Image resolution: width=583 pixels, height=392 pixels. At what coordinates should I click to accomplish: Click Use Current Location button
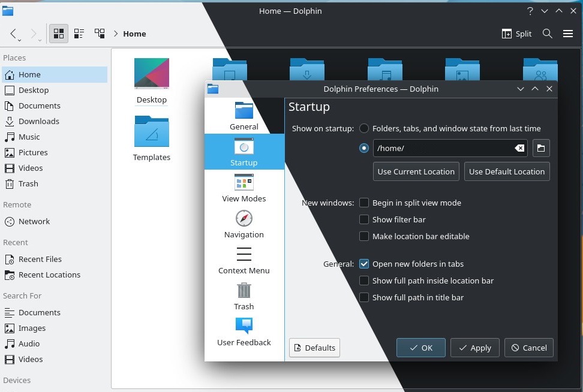(x=416, y=171)
